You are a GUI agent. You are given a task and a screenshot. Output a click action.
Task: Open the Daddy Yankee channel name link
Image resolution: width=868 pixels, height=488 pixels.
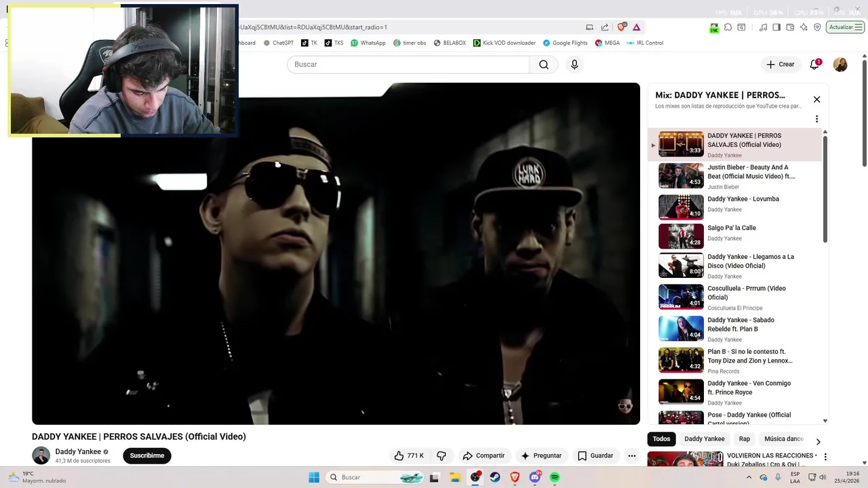point(78,451)
